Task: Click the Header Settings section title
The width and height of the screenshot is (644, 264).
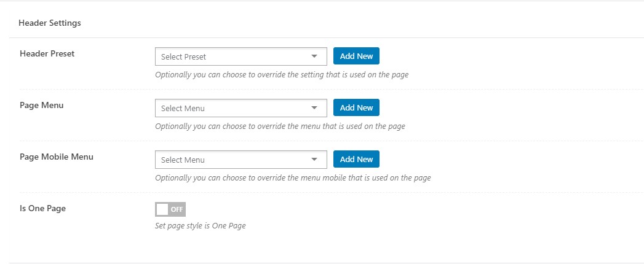Action: [50, 23]
